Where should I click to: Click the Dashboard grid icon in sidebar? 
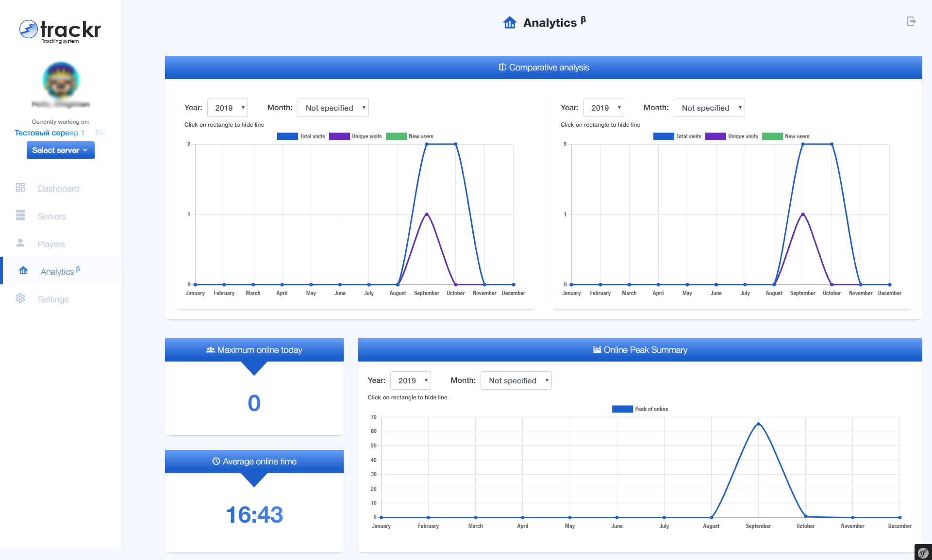click(x=20, y=188)
